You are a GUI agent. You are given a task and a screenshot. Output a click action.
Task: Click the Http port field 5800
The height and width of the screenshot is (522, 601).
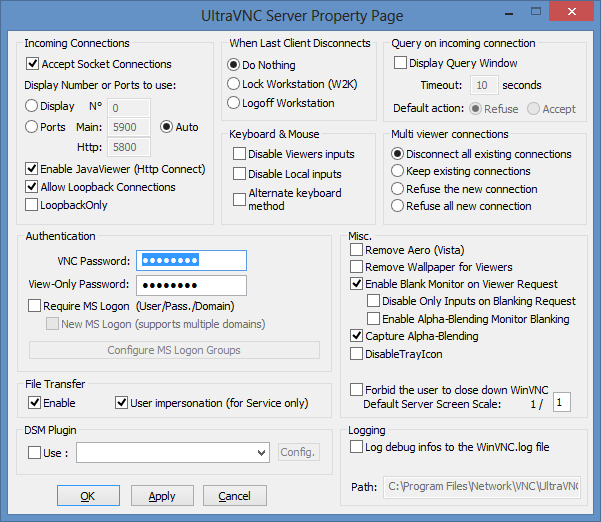[129, 147]
